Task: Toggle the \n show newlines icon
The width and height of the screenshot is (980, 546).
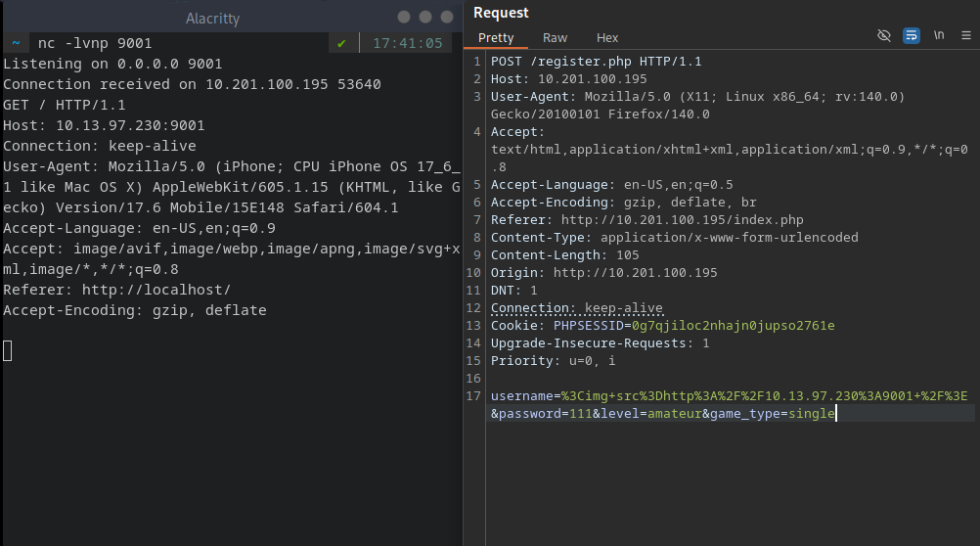Action: [939, 35]
